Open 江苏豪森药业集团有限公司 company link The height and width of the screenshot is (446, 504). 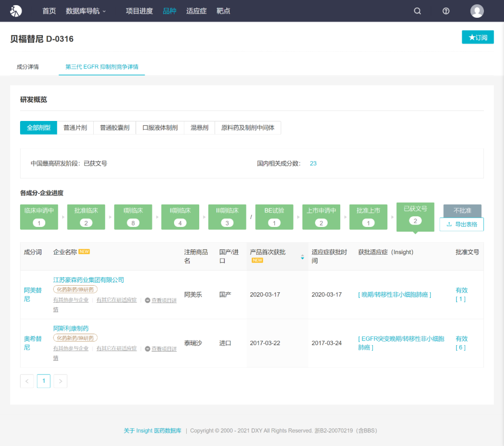[89, 280]
